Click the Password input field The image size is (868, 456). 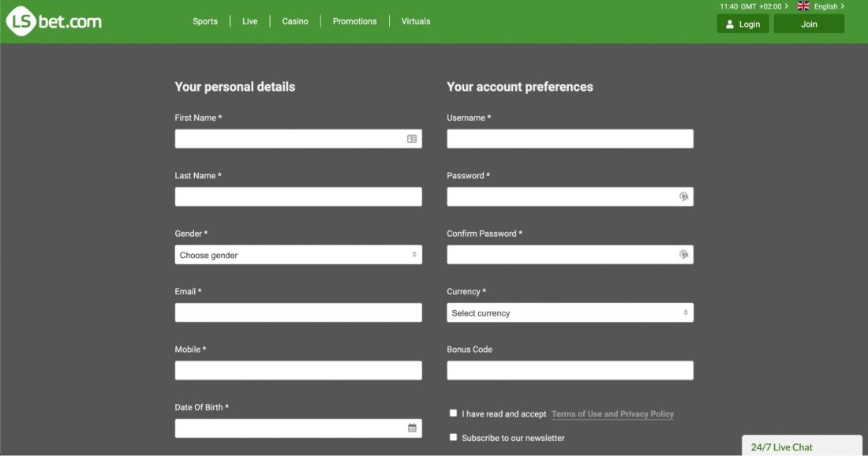point(571,196)
